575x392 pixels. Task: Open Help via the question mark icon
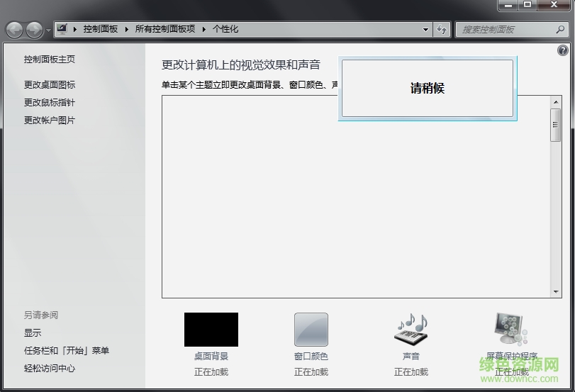562,50
